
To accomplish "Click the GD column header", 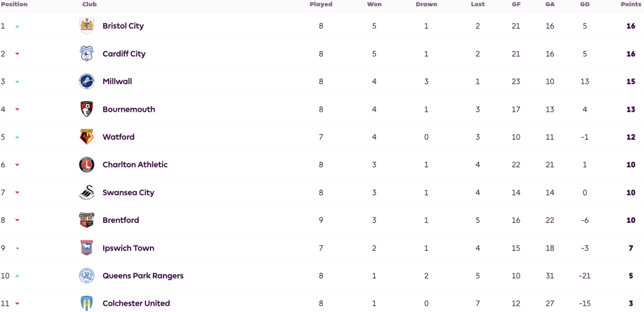I will (x=585, y=4).
